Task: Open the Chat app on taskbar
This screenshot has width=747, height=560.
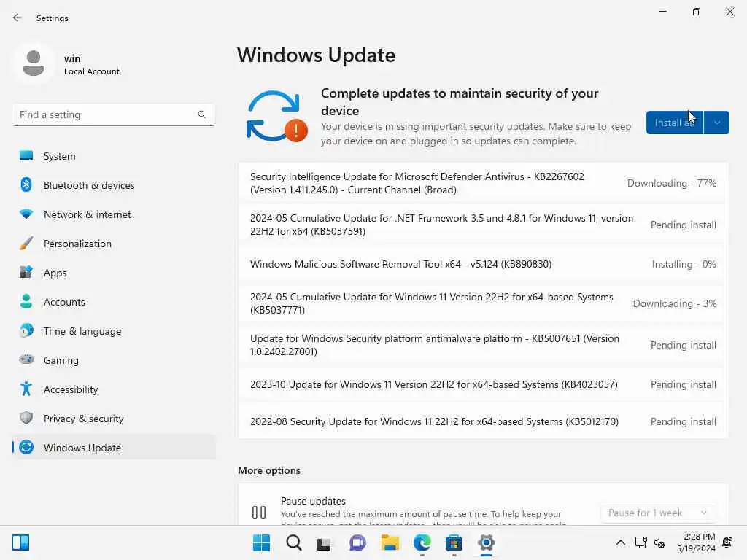Action: (x=357, y=542)
